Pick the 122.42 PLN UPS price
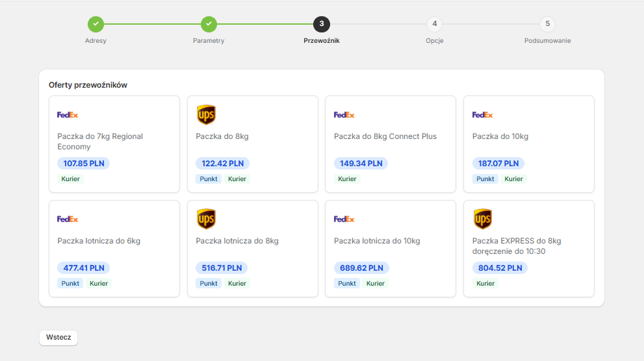Image resolution: width=644 pixels, height=361 pixels. click(x=223, y=163)
